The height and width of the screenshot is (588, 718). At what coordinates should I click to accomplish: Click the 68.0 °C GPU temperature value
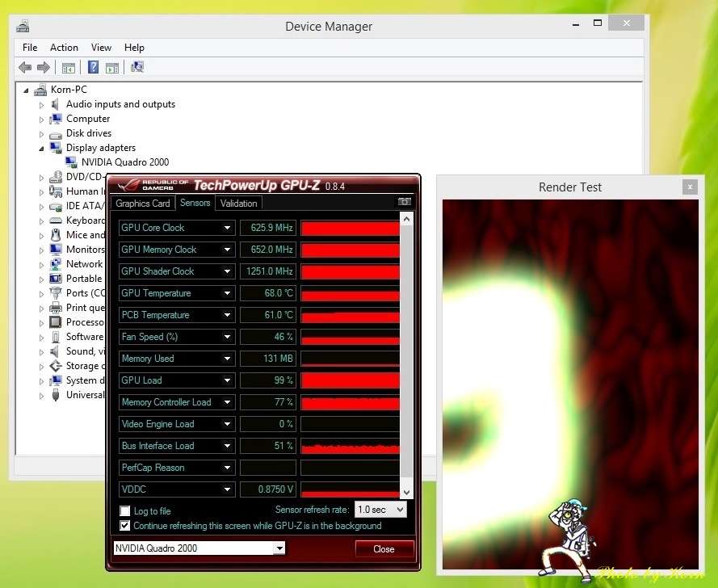click(268, 293)
